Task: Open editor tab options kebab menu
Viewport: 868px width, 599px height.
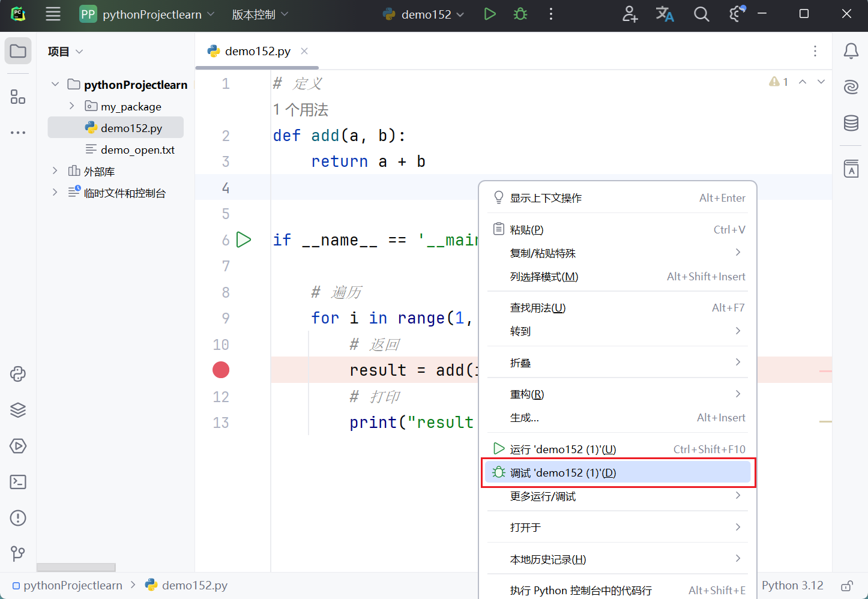Action: tap(815, 51)
